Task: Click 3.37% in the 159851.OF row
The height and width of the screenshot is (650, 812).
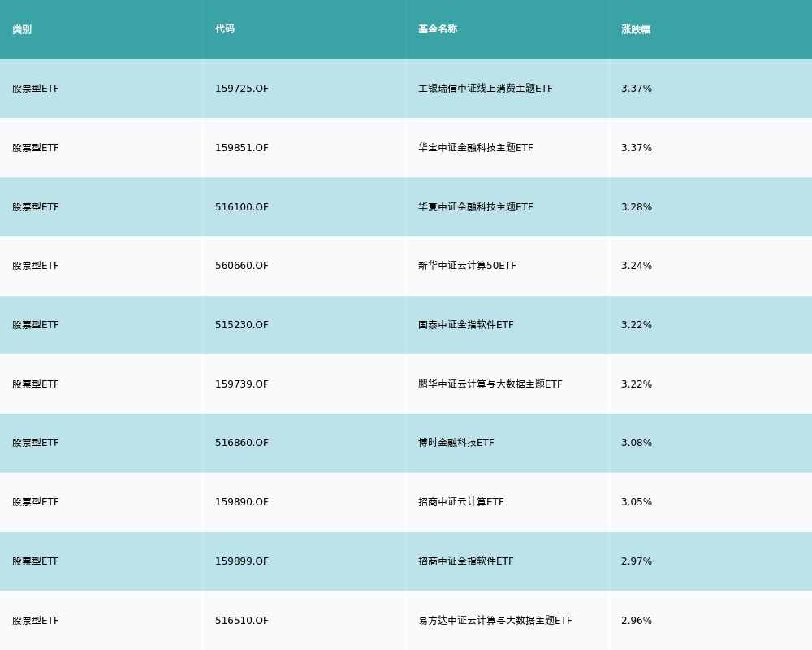Action: [637, 148]
